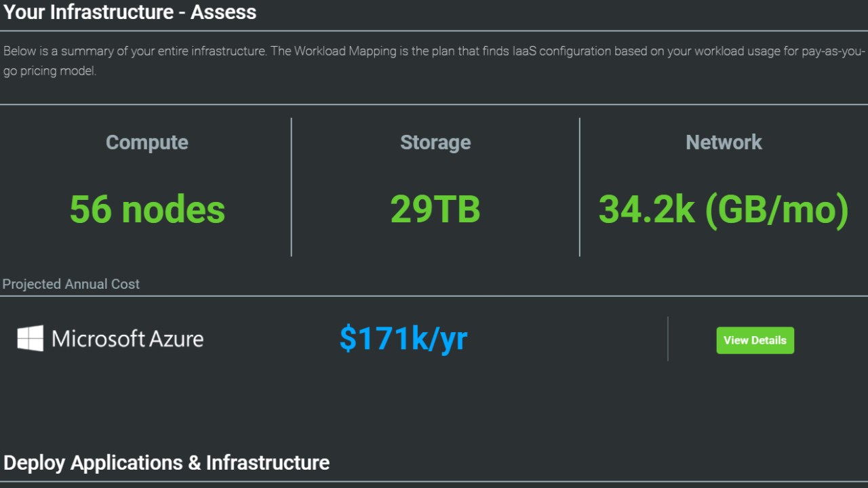The width and height of the screenshot is (868, 488).
Task: Click the Projected Annual Cost label
Action: click(71, 284)
